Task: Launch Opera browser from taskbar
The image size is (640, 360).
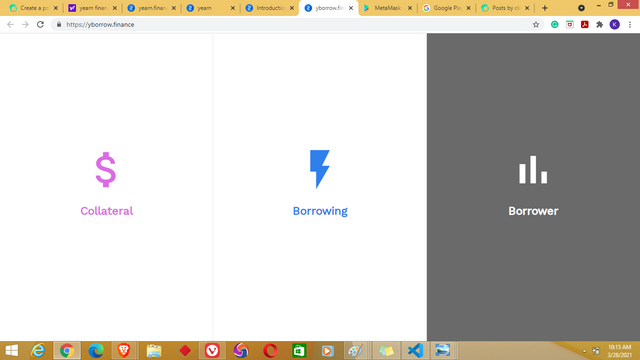Action: pyautogui.click(x=270, y=351)
